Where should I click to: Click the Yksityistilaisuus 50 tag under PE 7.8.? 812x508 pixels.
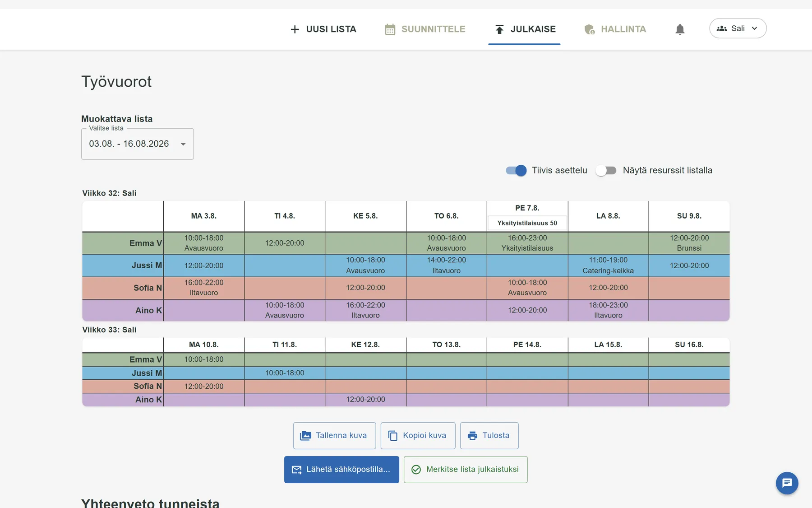click(527, 223)
